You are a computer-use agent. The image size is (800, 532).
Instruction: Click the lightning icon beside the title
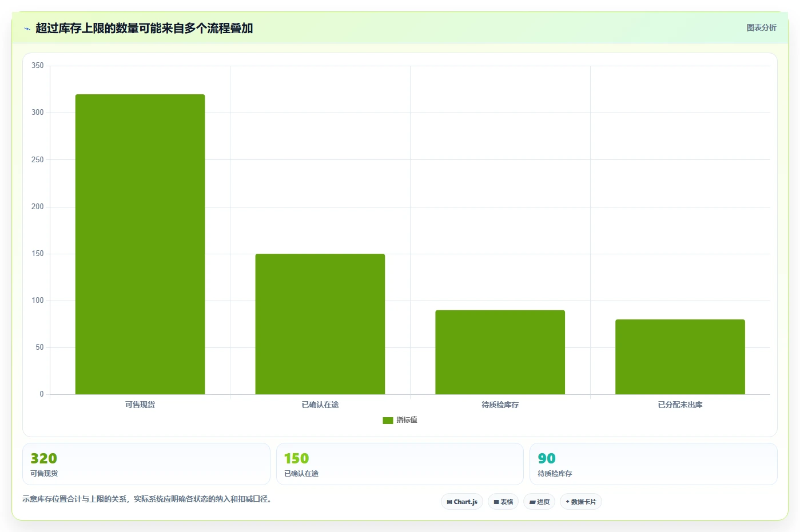pos(27,29)
